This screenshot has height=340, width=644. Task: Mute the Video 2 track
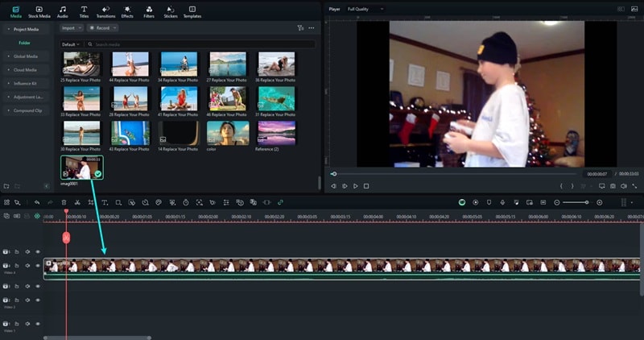[27, 301]
